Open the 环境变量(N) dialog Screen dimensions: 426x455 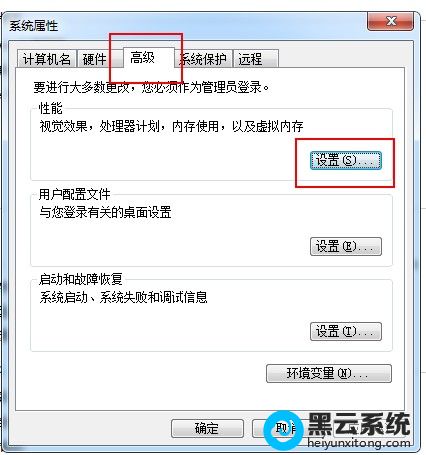[x=329, y=373]
